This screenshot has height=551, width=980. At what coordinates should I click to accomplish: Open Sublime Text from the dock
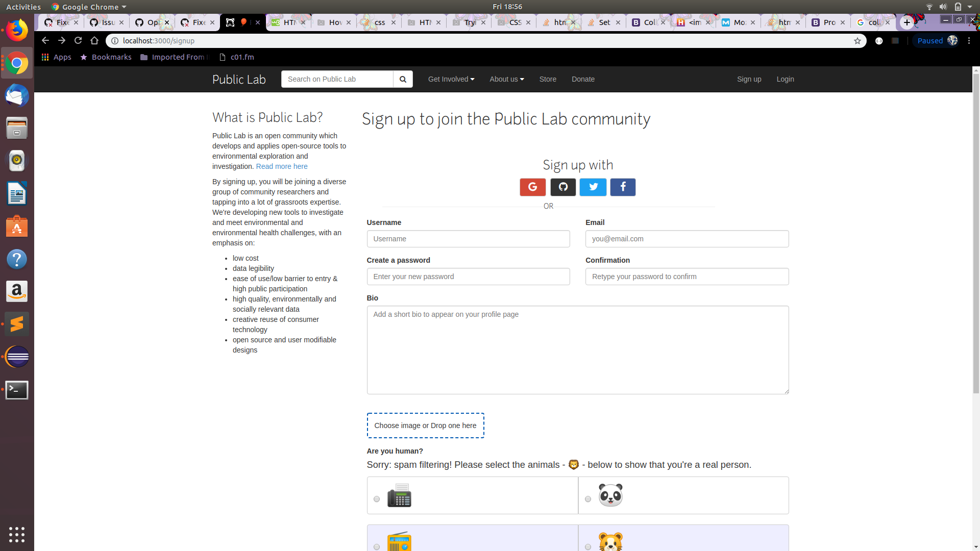[17, 324]
